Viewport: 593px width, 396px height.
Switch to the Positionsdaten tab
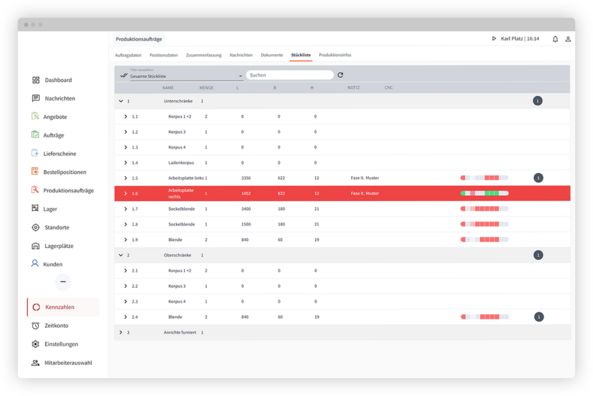click(x=164, y=55)
